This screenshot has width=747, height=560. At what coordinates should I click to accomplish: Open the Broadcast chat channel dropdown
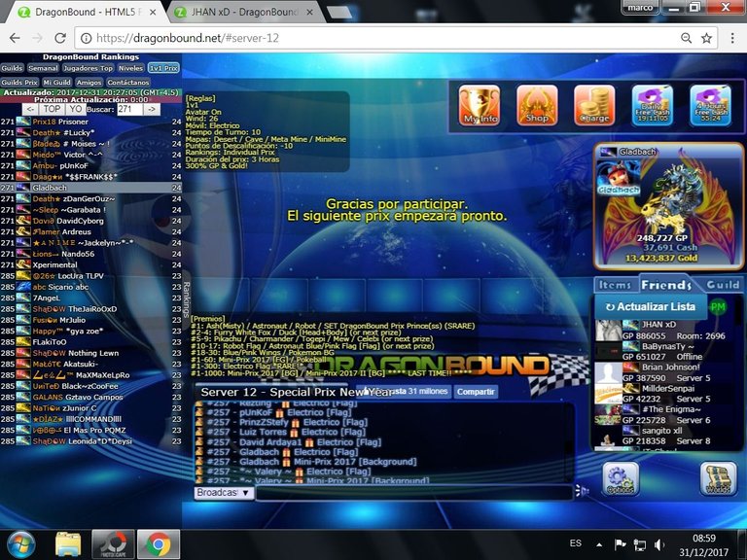(224, 492)
